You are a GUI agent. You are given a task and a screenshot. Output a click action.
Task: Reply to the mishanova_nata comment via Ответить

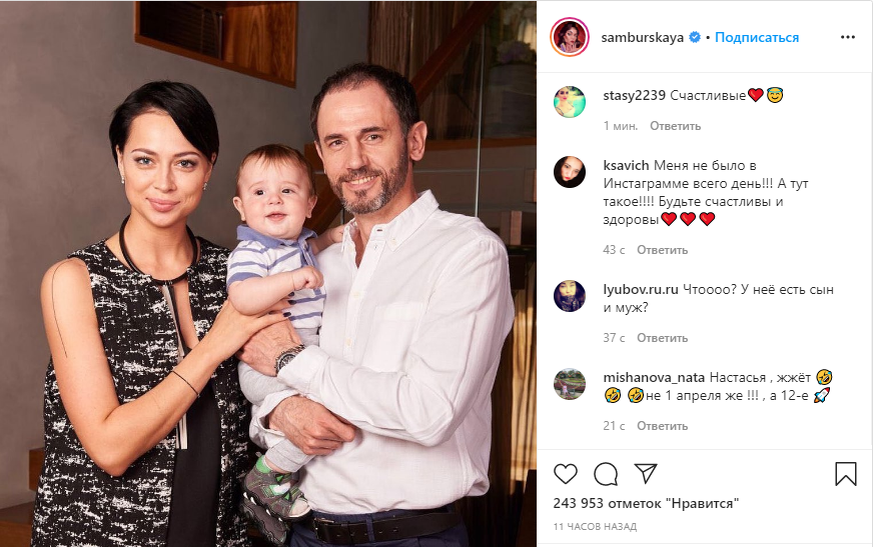662,426
